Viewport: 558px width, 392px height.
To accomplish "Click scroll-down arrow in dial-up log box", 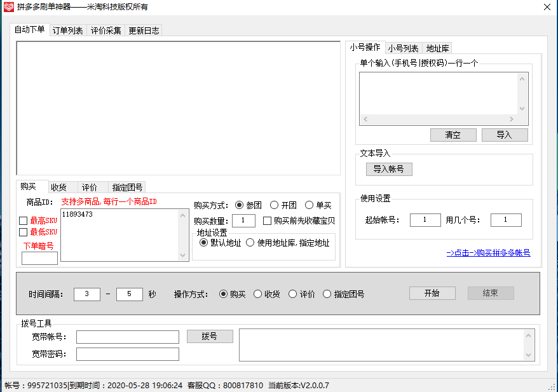I will tap(529, 355).
